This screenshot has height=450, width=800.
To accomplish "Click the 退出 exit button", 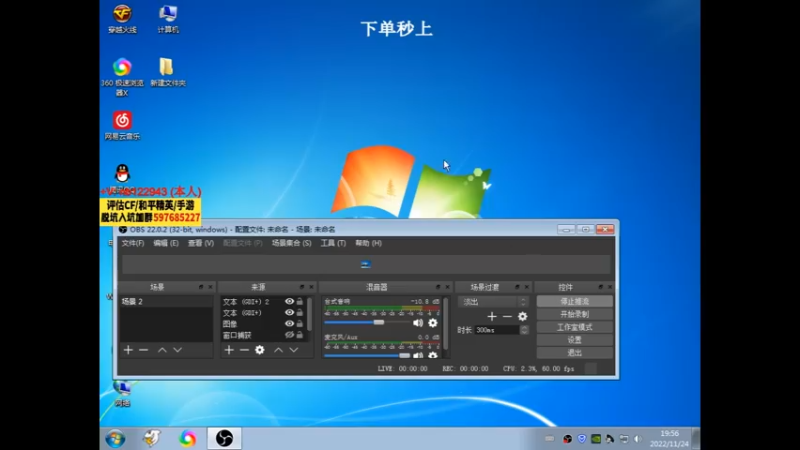I will coord(574,353).
